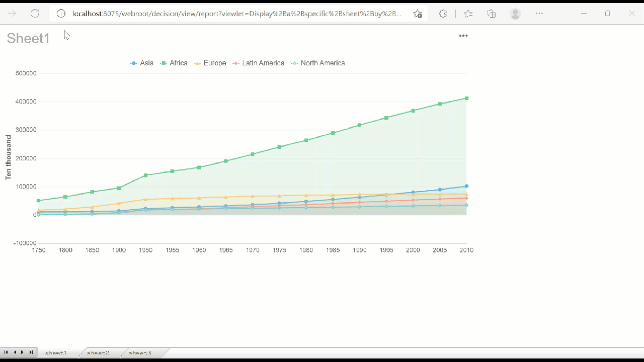Image resolution: width=644 pixels, height=362 pixels.
Task: Switch to the sheet1 tab
Action: point(56,353)
